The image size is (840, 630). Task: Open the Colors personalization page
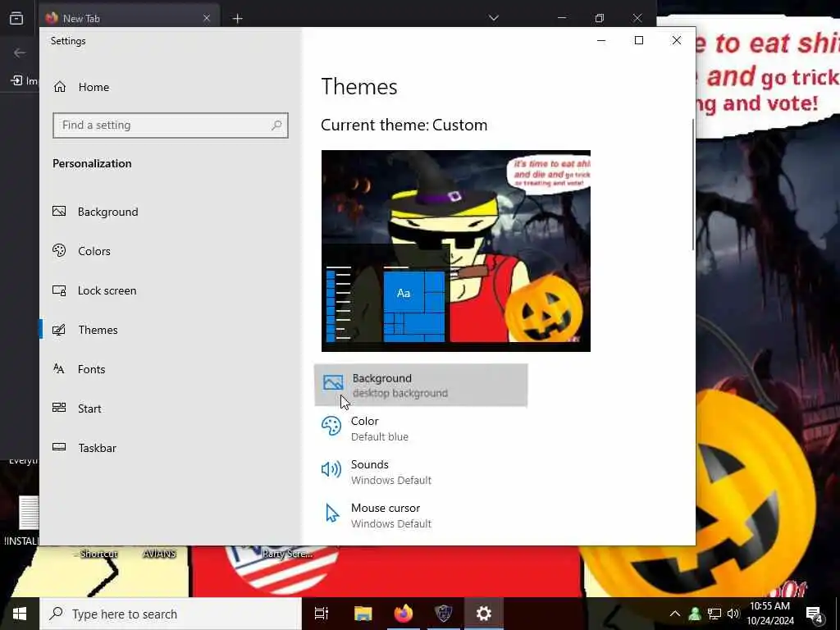coord(171,251)
